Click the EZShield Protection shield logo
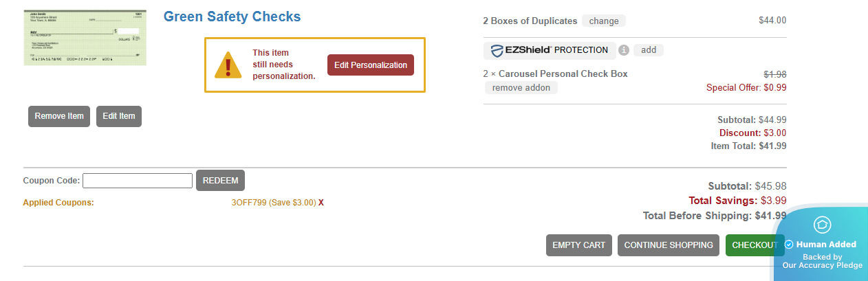This screenshot has width=868, height=281. [499, 50]
